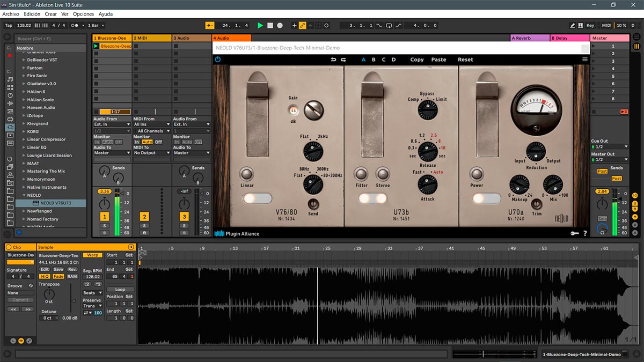Toggle the metronome button
Image resolution: width=644 pixels, height=362 pixels.
77,25
